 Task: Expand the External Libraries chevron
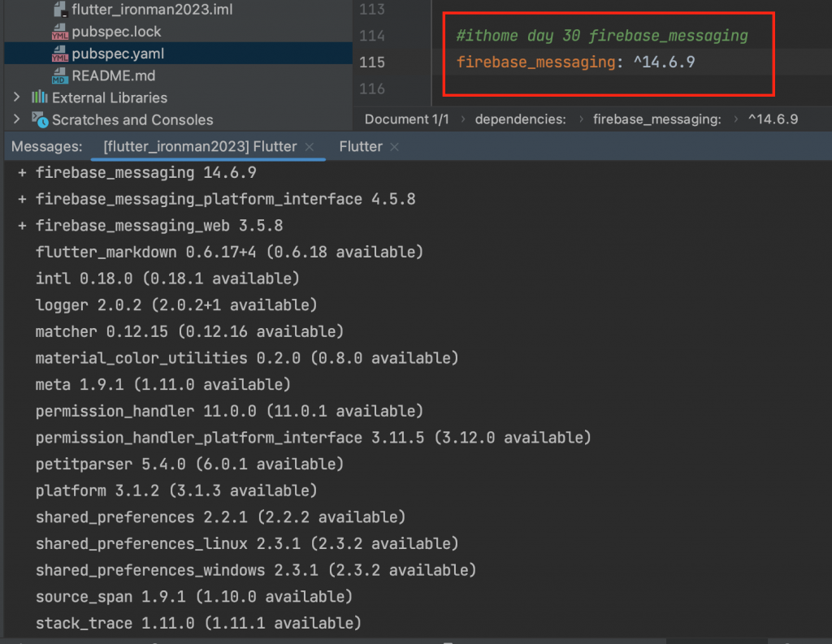17,97
